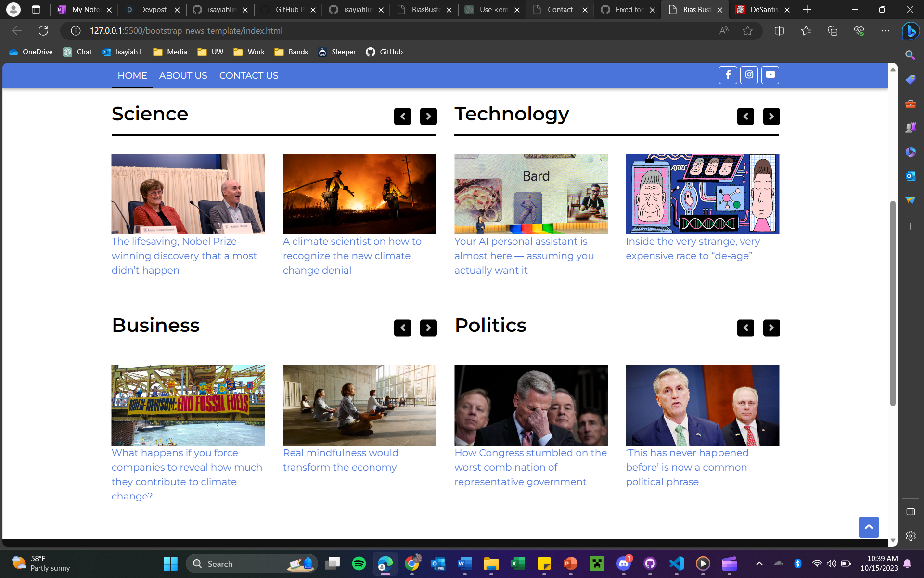Image resolution: width=924 pixels, height=578 pixels.
Task: Click the Nobel Prize article thumbnail image
Action: coord(188,194)
